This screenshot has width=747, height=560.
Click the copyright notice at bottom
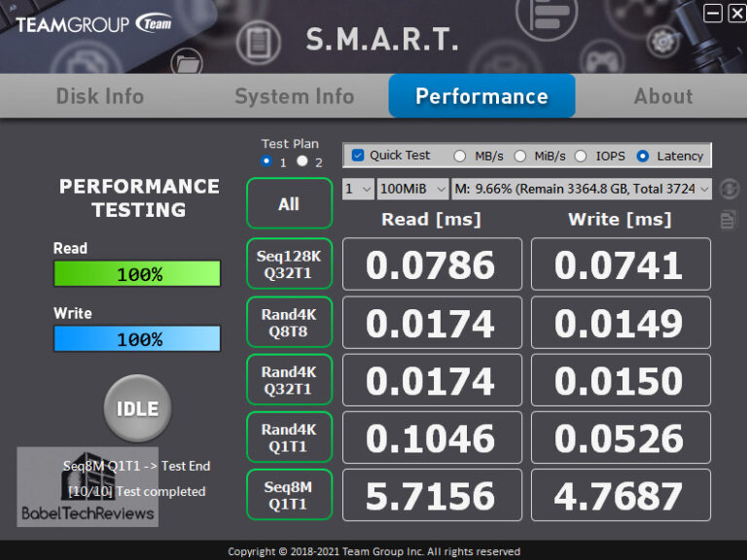coord(373,551)
